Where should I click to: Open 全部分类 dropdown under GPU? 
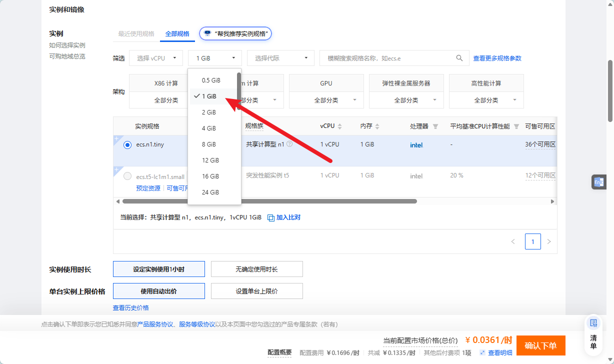(326, 100)
